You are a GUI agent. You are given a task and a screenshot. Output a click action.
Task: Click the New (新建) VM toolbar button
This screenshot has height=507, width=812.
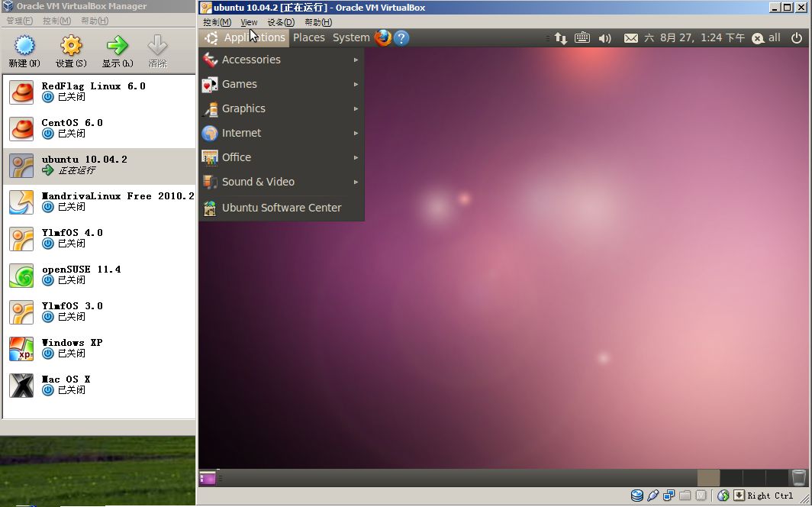pos(24,51)
